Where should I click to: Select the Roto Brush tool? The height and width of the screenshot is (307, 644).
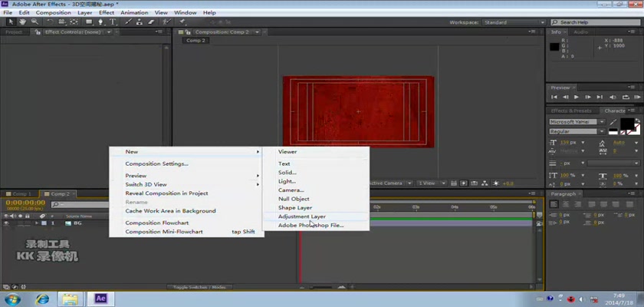click(x=166, y=22)
